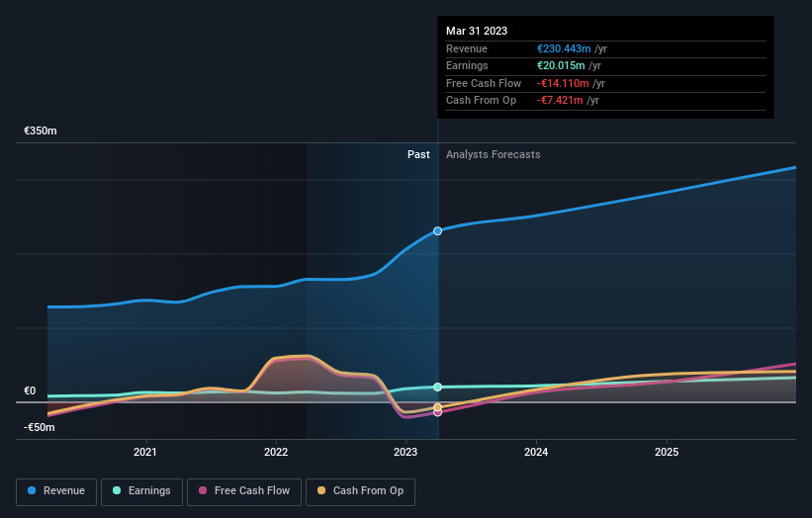Toggle the Cash From Op legend button

click(360, 491)
